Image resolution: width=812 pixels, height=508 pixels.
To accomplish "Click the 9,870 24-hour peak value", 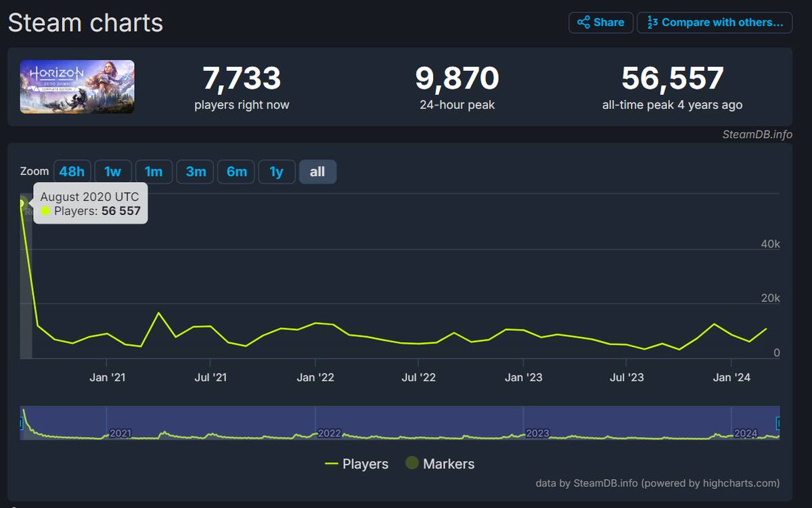I will pyautogui.click(x=457, y=78).
